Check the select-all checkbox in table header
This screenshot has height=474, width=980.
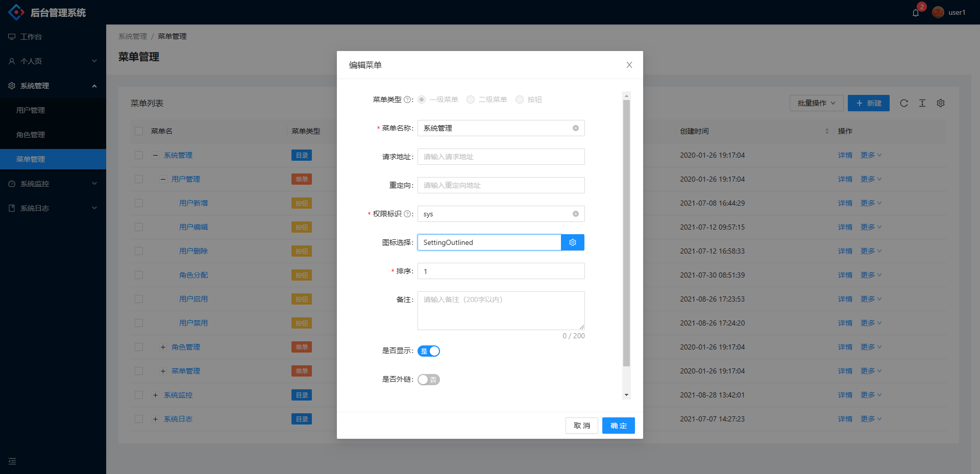point(138,131)
